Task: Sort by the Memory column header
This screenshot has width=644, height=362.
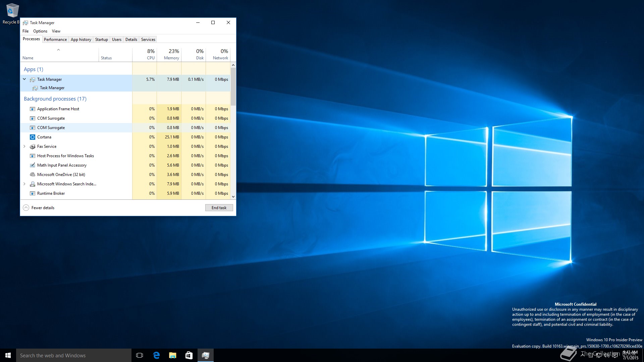Action: (169, 54)
